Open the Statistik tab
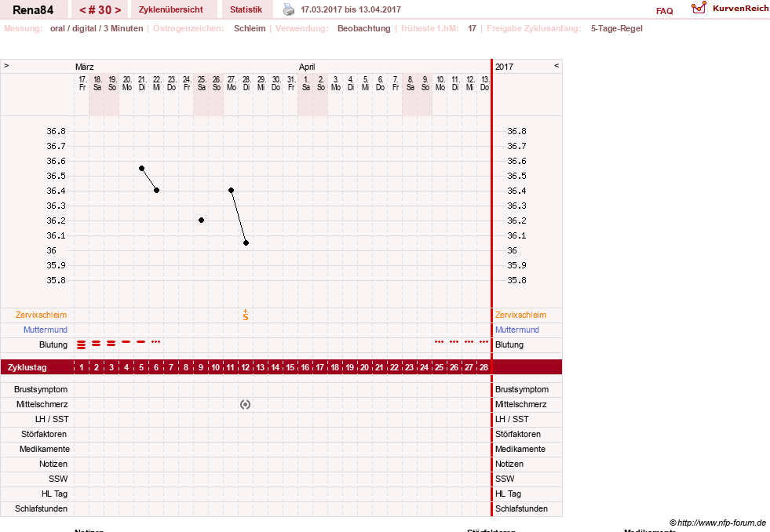The height and width of the screenshot is (532, 770). click(x=246, y=9)
